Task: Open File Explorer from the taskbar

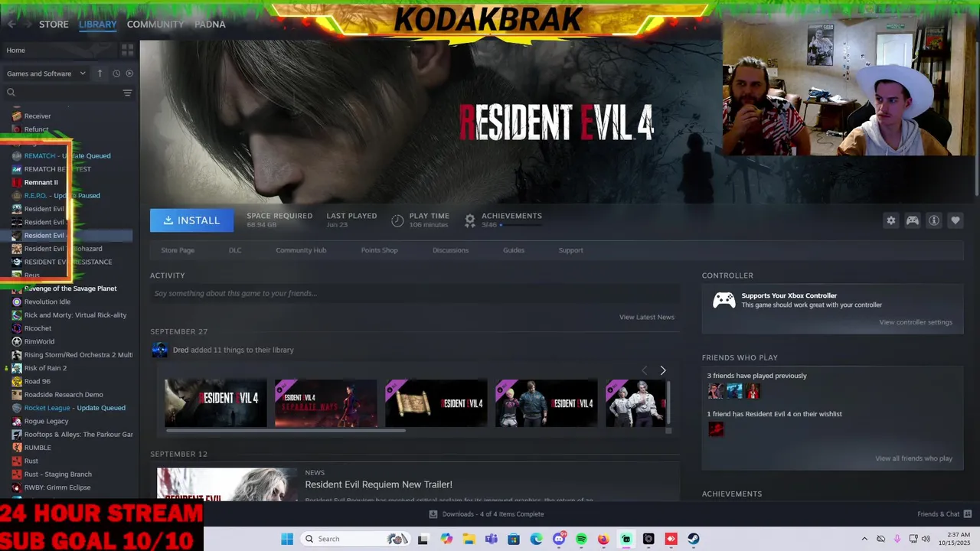Action: point(469,539)
